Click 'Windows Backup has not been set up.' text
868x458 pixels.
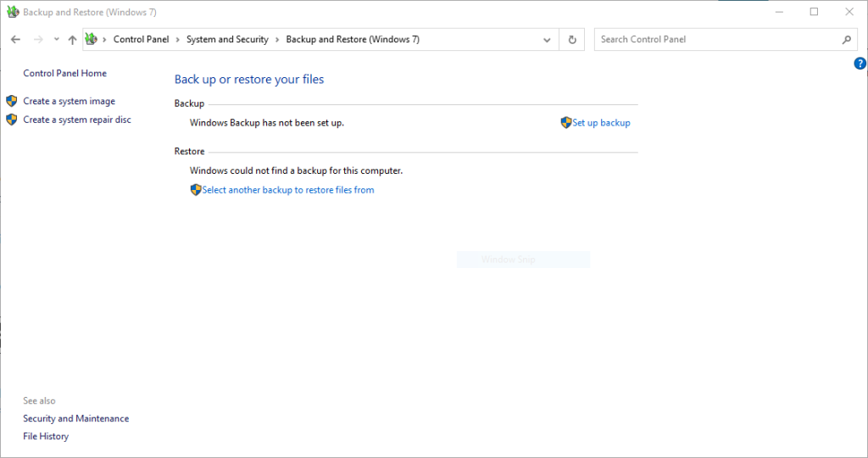(267, 123)
